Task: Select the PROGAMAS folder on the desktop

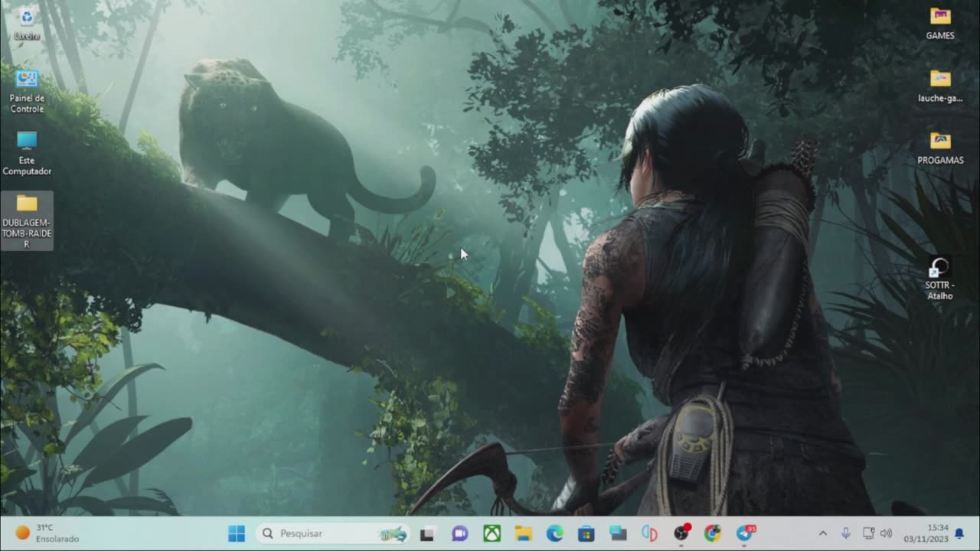Action: click(x=940, y=148)
